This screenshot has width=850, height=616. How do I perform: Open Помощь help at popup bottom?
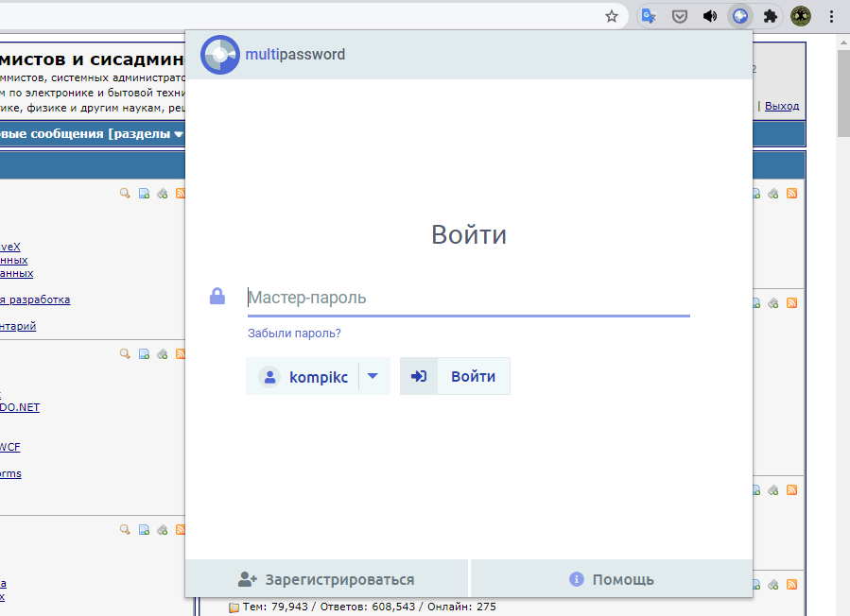pos(612,579)
